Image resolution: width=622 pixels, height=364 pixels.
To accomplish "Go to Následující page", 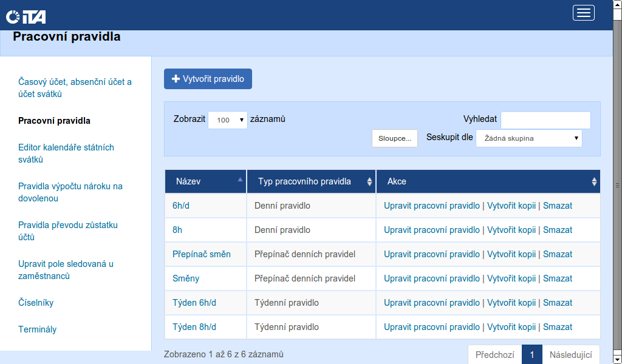I will coord(570,355).
